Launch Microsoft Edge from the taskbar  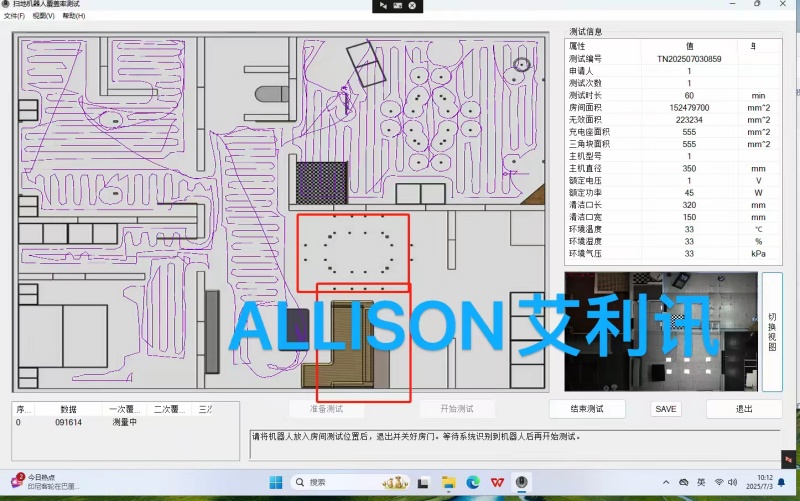click(473, 482)
